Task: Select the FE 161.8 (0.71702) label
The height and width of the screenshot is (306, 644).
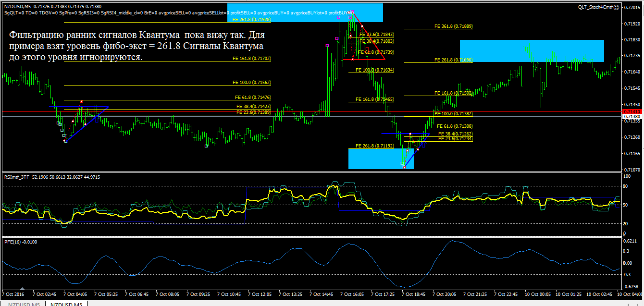Action: pos(251,59)
